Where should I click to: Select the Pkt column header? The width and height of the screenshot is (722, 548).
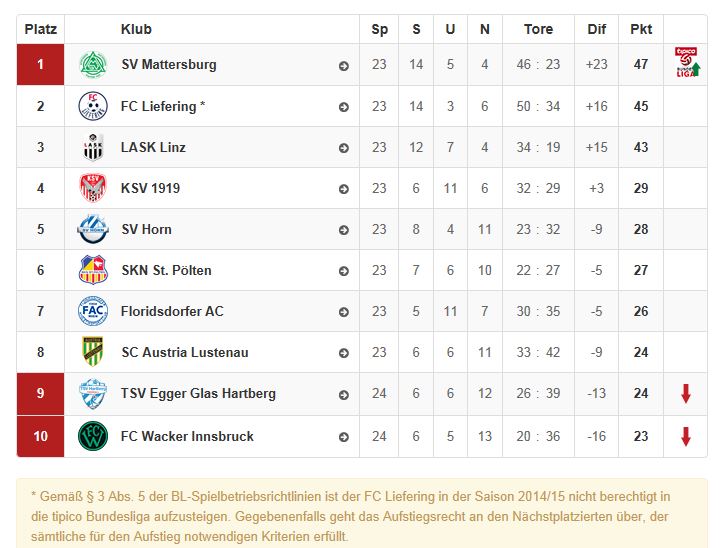point(641,29)
